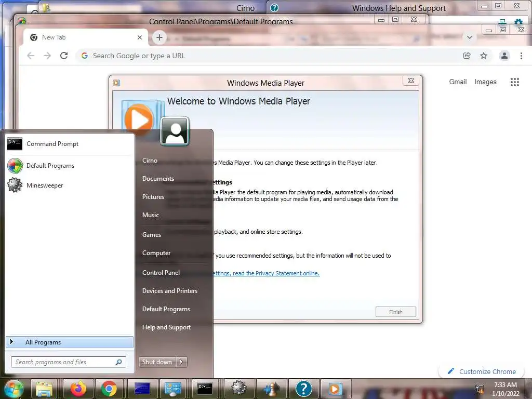Click the taskbar clock
This screenshot has width=532, height=399.
[x=506, y=389]
